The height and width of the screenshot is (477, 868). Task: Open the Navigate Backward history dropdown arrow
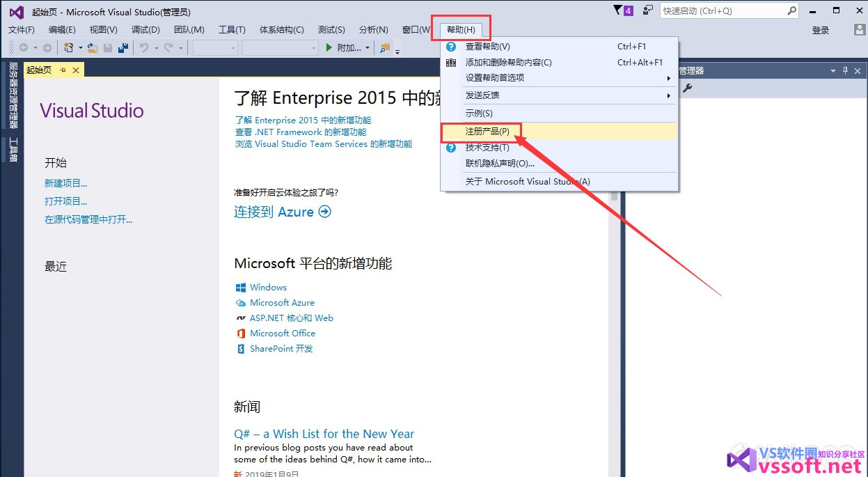tap(35, 48)
